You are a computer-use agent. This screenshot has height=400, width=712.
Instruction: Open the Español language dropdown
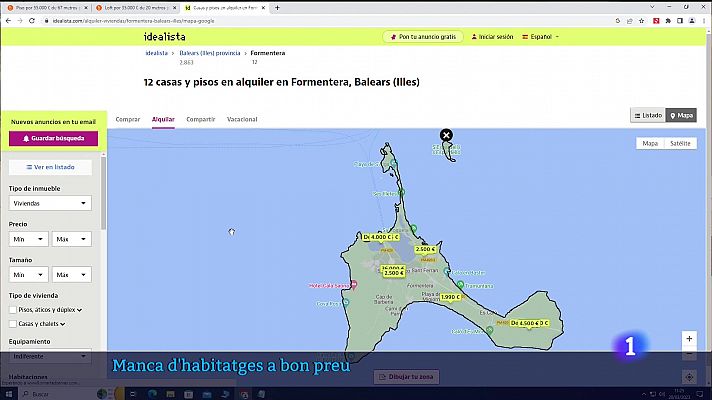click(x=540, y=37)
